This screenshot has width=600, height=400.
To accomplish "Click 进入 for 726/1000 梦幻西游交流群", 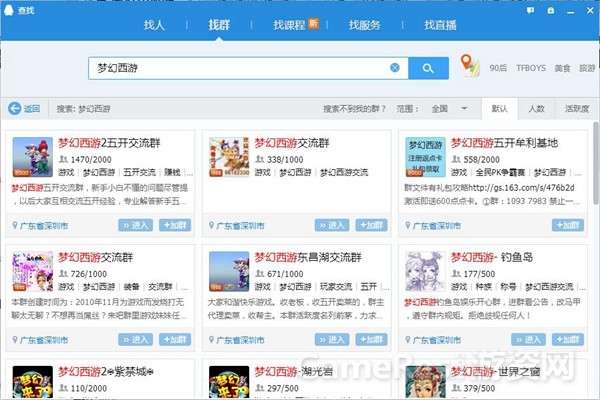I will coord(135,340).
